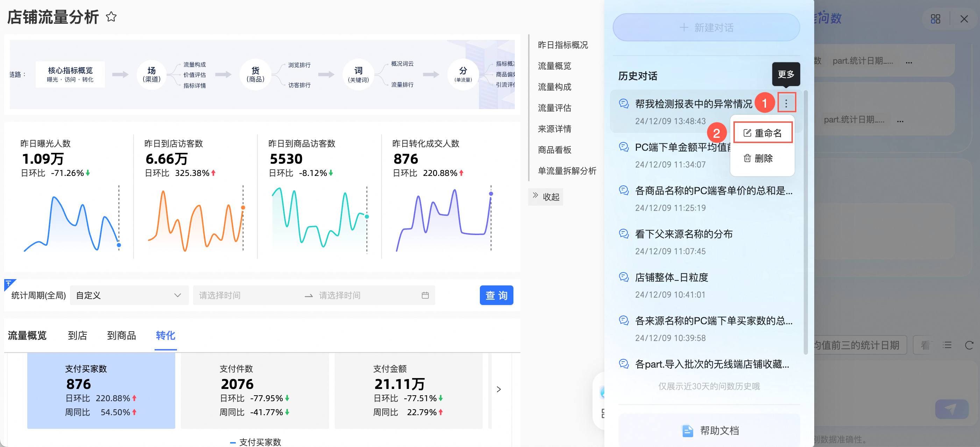This screenshot has width=980, height=447.
Task: Click the 词(关键词) circle in the flow diagram
Action: tap(358, 74)
